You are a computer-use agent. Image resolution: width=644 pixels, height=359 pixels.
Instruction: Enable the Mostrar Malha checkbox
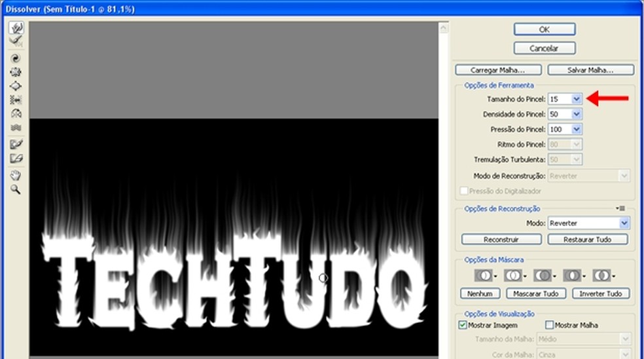[549, 325]
